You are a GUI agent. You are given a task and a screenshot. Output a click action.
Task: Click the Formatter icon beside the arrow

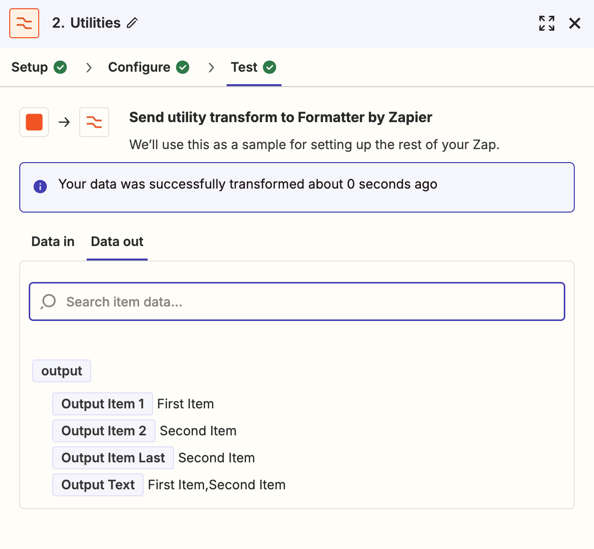coord(94,122)
